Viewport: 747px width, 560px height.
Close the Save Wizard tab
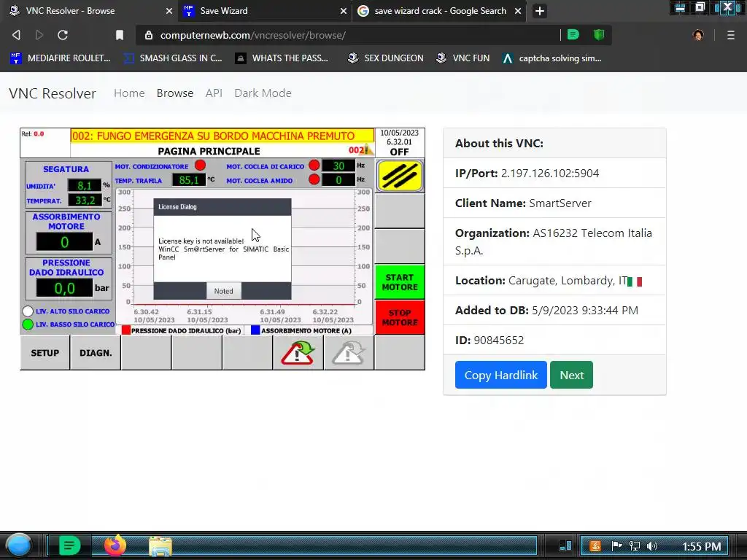tap(343, 11)
